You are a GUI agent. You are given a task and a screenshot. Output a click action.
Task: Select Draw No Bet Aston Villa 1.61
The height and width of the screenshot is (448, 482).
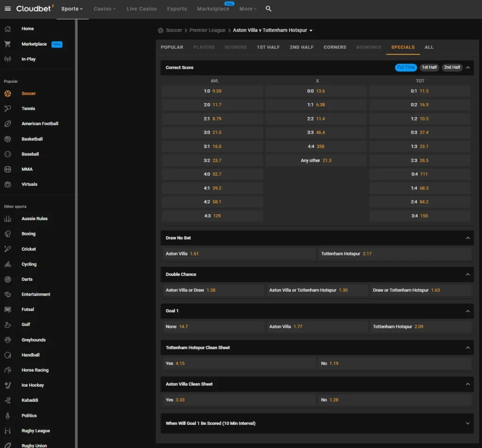tap(239, 254)
